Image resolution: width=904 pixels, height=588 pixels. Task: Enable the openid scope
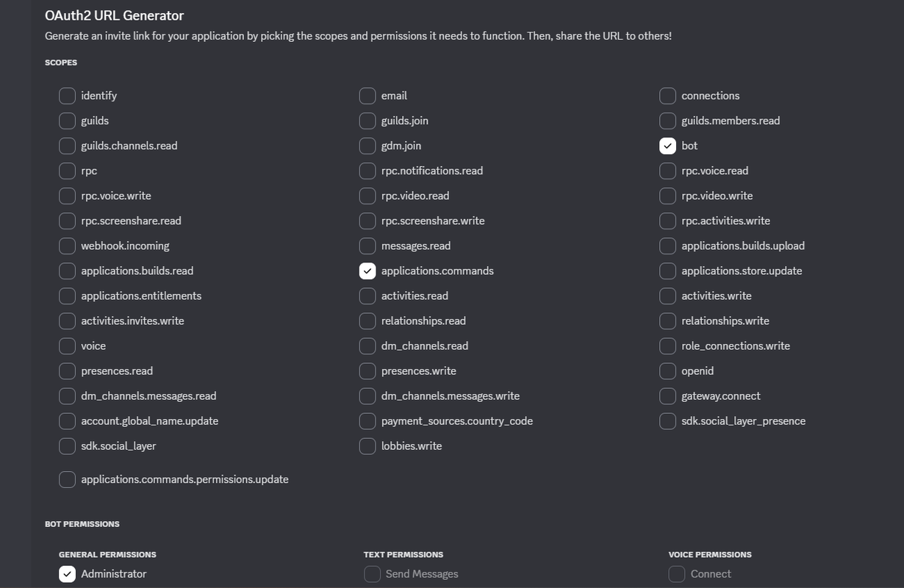[667, 370]
